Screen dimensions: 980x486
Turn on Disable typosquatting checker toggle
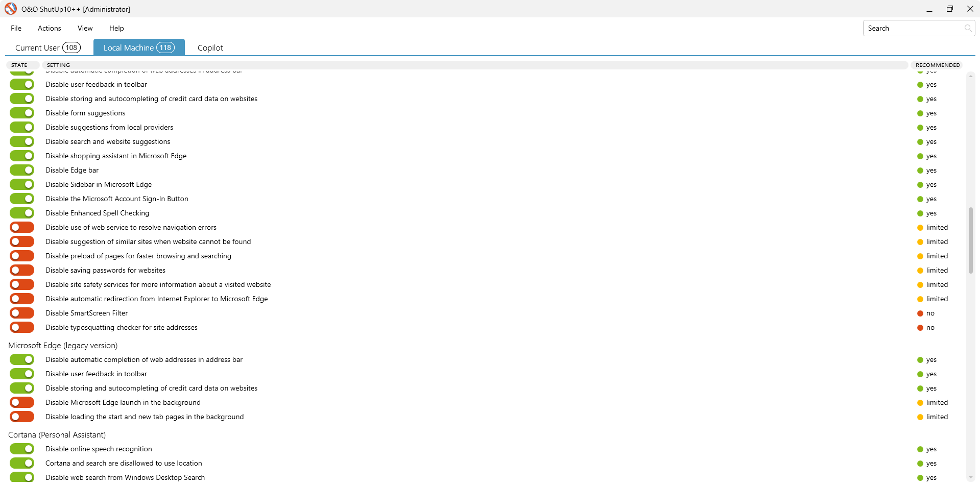(x=22, y=327)
